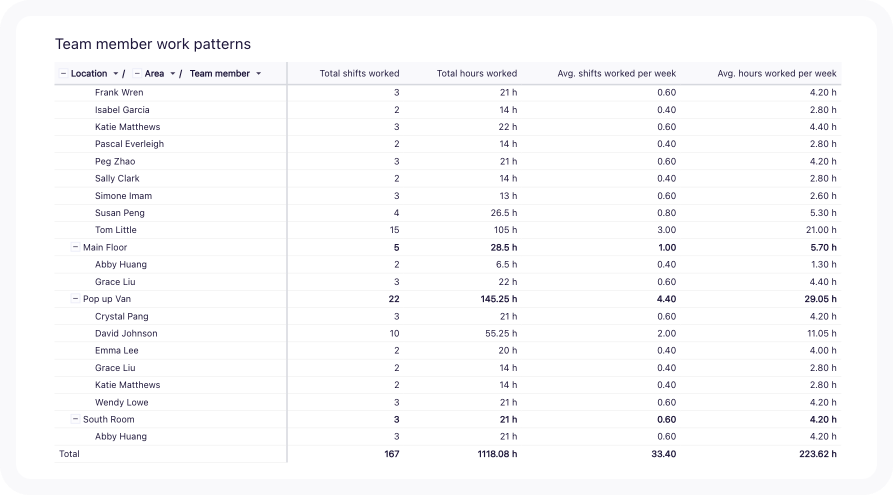Click David Johnson's 55.25 h value
This screenshot has height=495, width=893.
501,333
